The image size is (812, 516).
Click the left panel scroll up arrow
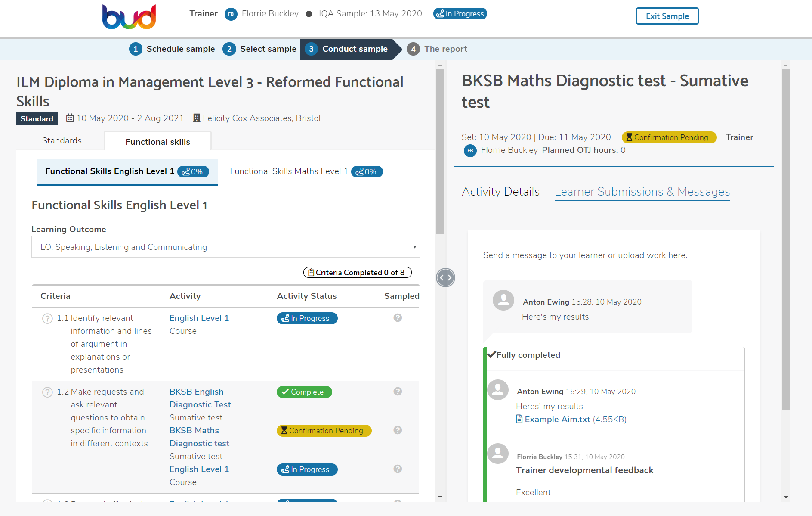click(440, 66)
